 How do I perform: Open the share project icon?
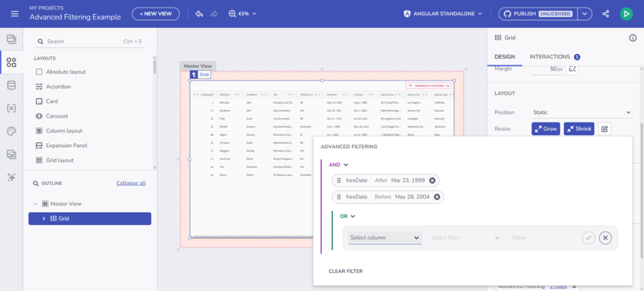606,14
